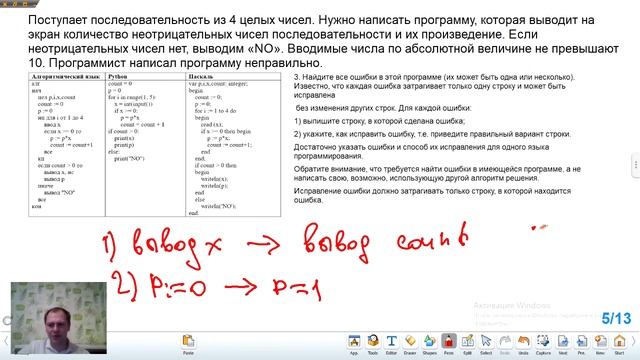Open the Tools icon

[x=373, y=343]
